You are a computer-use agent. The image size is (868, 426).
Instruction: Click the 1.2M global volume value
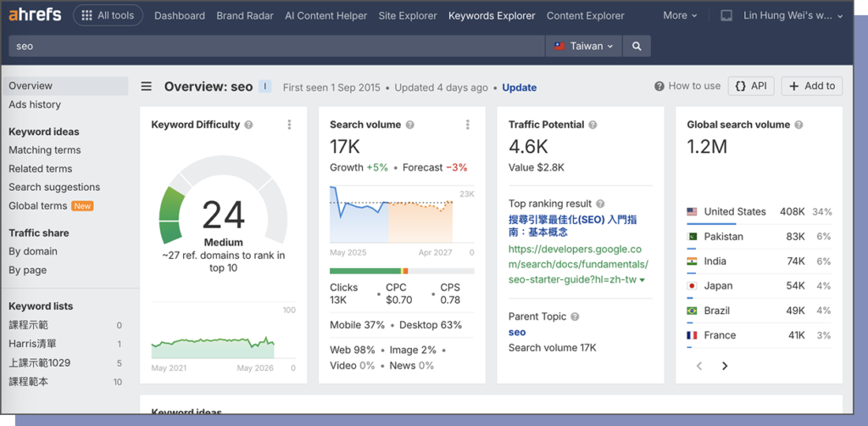pos(707,147)
